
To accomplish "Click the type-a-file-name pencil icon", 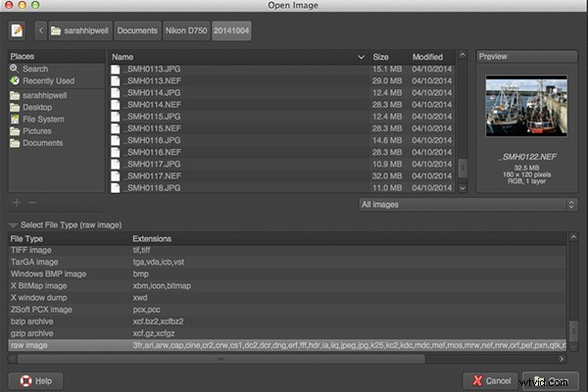I will 18,30.
